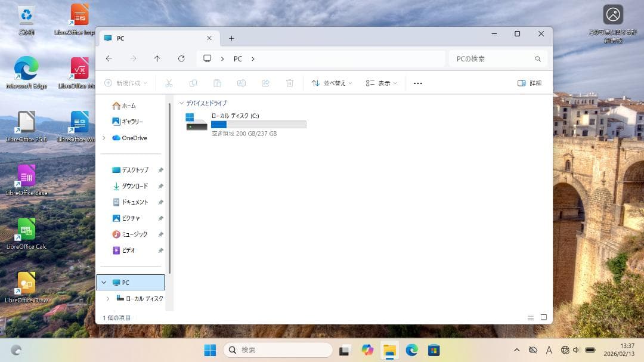Select the Cut icon in the toolbar

click(x=169, y=83)
